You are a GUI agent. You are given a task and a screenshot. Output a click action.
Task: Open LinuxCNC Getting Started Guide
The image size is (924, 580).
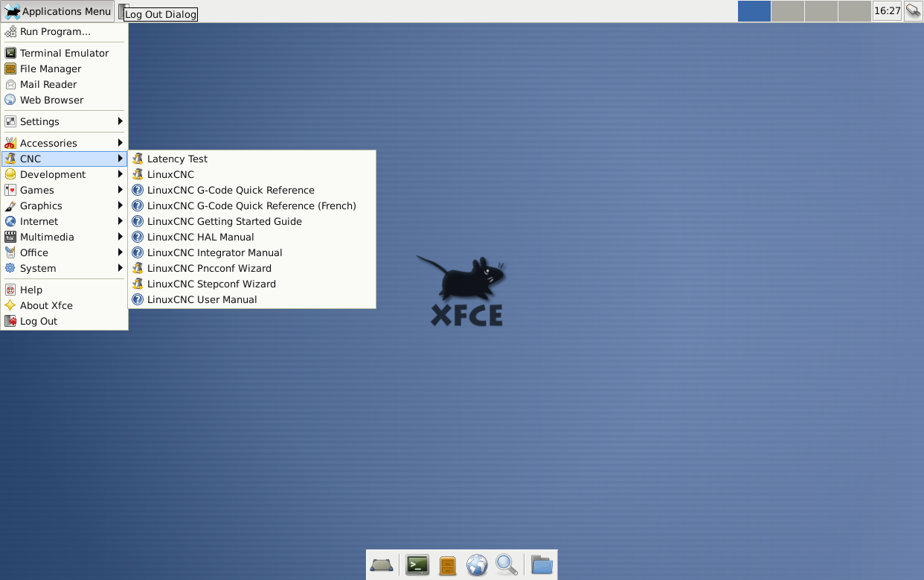(252, 221)
